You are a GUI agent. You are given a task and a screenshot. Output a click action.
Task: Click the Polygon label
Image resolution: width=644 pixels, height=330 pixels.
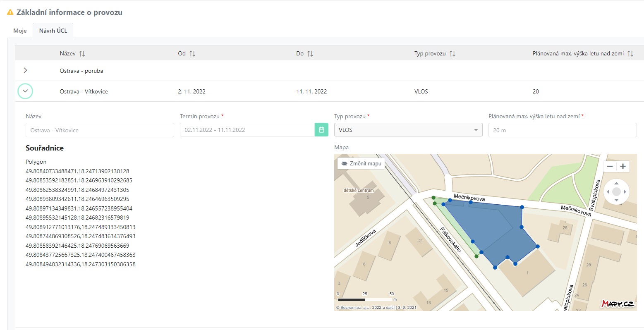click(x=36, y=162)
